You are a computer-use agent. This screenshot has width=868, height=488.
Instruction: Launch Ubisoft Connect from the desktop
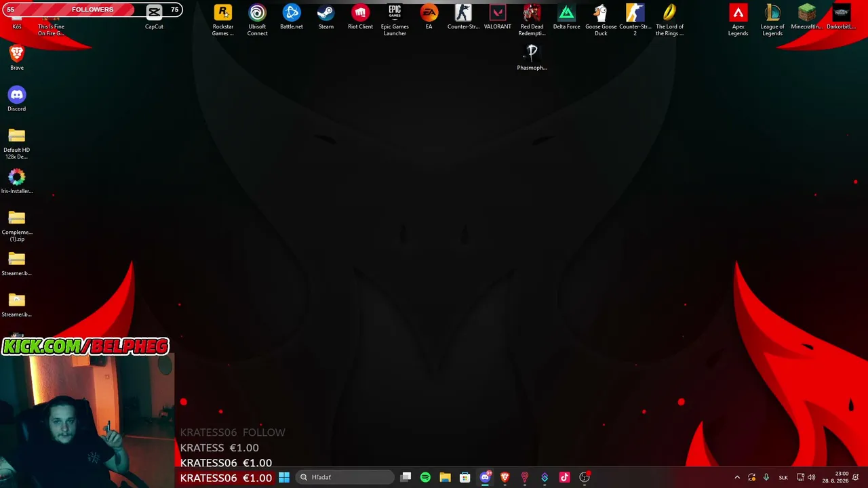[x=257, y=20]
